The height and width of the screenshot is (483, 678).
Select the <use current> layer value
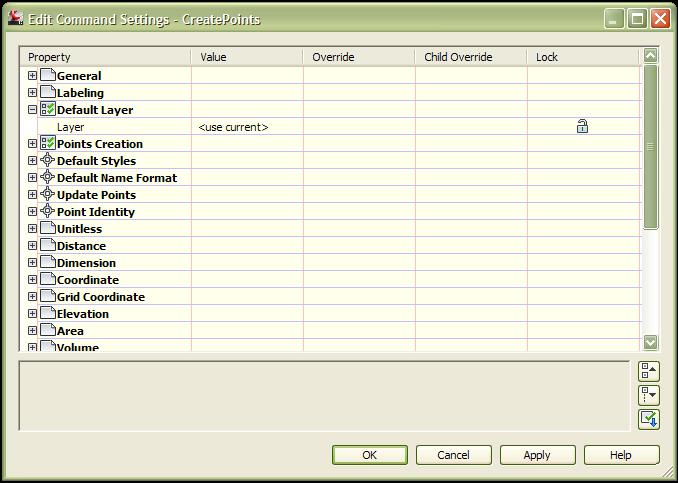(x=233, y=127)
